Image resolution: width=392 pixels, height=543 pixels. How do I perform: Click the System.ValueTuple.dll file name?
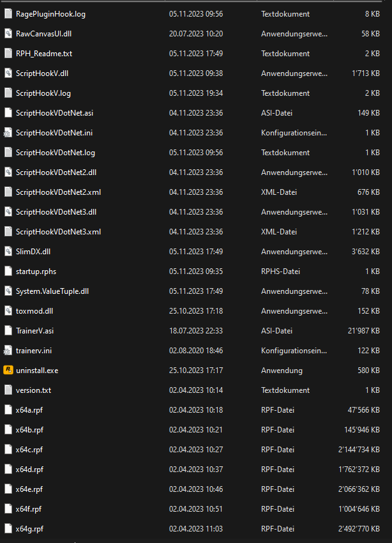[x=52, y=291]
